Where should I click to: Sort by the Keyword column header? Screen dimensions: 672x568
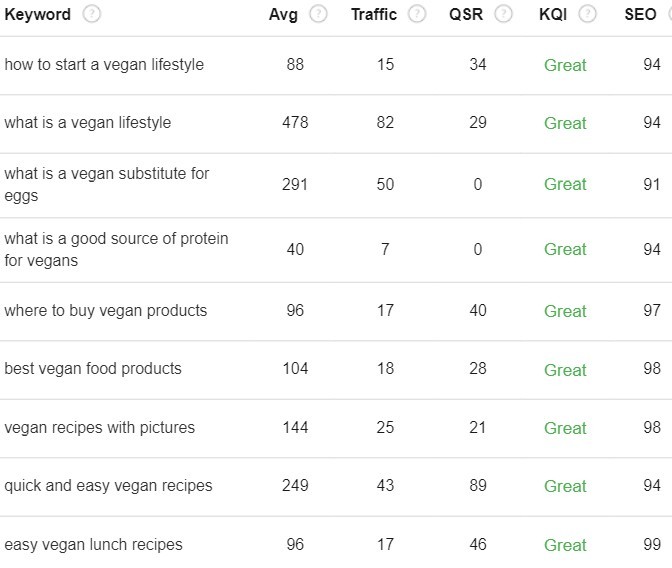pos(38,15)
